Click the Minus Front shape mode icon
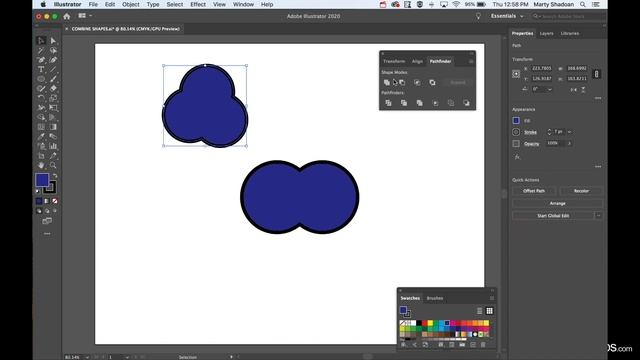Screen dimensions: 640x360 pyautogui.click(x=402, y=82)
